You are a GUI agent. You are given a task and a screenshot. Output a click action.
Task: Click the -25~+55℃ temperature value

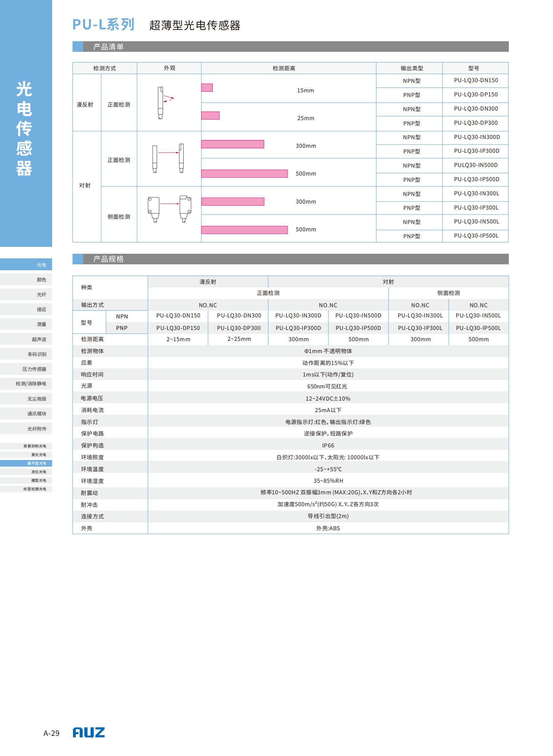click(x=328, y=469)
